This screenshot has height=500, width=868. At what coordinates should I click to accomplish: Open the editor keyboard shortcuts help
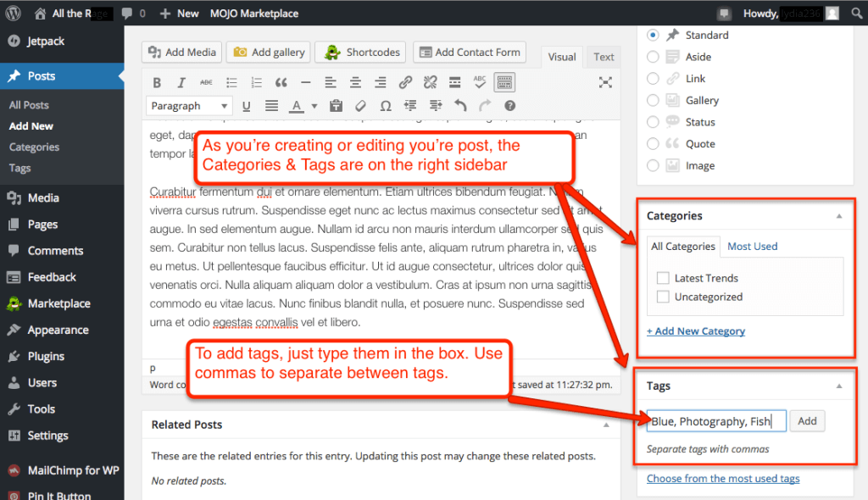[509, 106]
